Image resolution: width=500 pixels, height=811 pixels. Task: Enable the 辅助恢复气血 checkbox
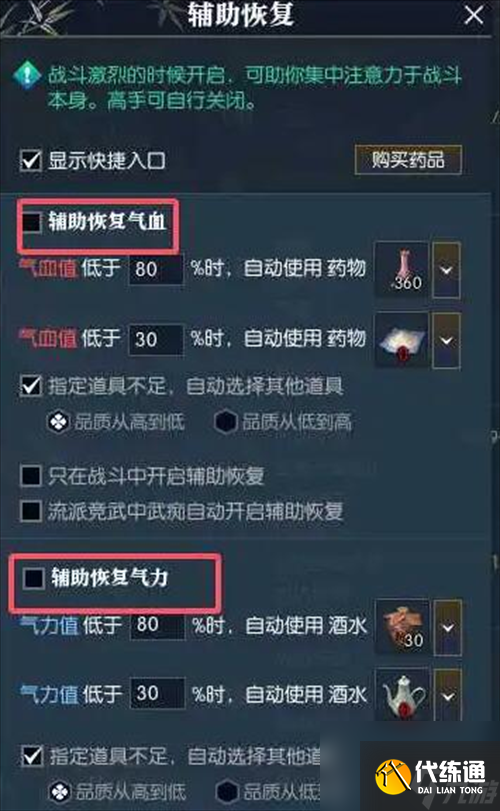pos(31,222)
